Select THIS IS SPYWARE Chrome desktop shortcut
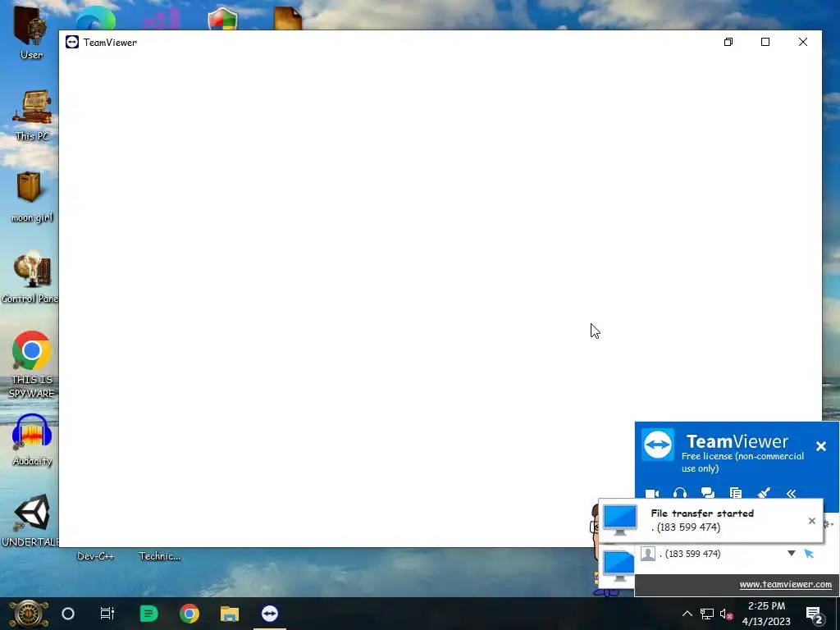840x630 pixels. 32,364
